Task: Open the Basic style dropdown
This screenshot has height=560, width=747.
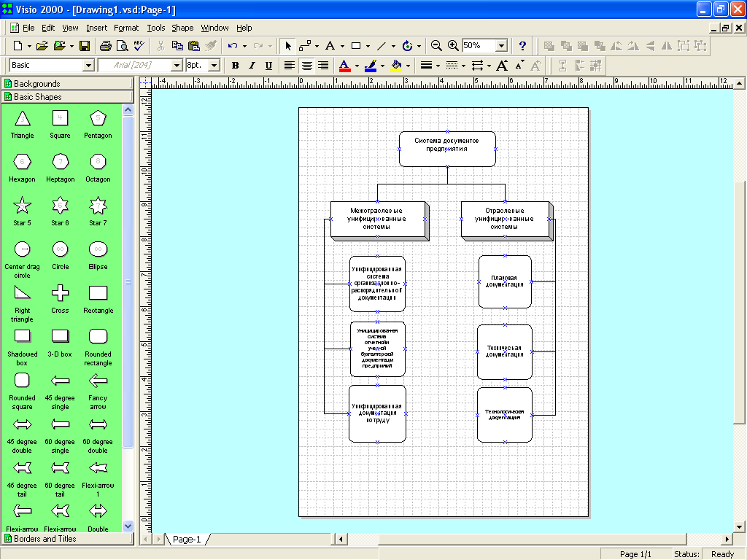Action: point(88,65)
